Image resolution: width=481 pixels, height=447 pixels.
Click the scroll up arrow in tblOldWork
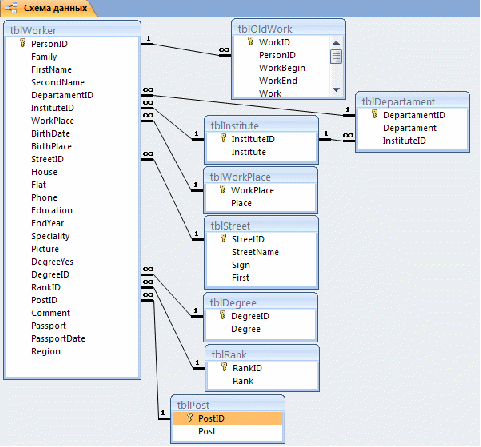pyautogui.click(x=336, y=43)
